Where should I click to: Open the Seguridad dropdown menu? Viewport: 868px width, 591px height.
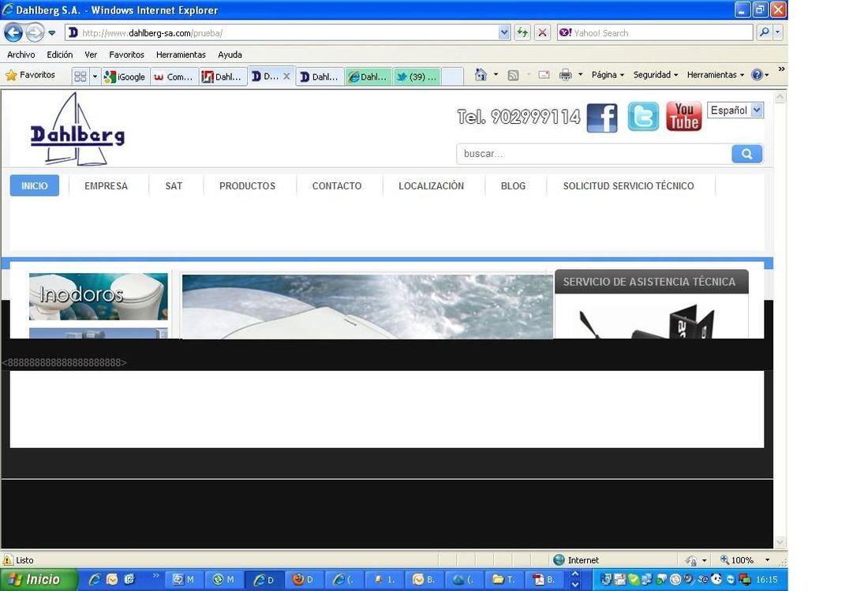(x=656, y=75)
